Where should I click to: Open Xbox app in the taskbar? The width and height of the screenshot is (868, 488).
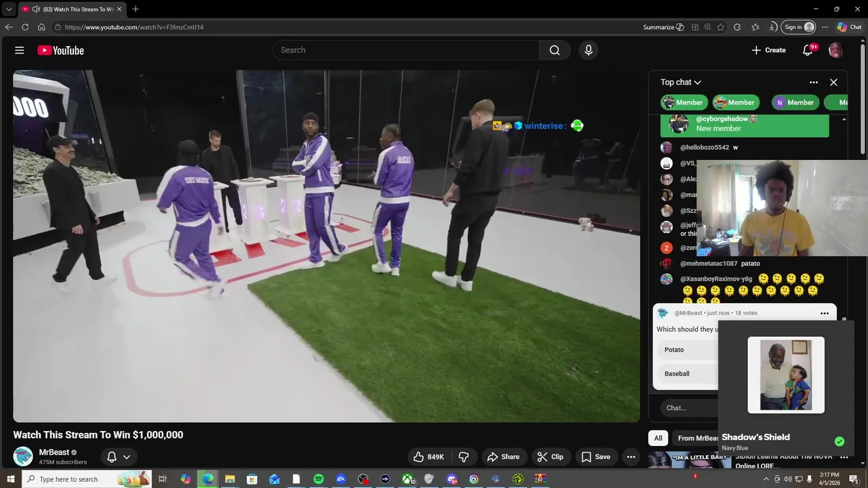coord(407,479)
